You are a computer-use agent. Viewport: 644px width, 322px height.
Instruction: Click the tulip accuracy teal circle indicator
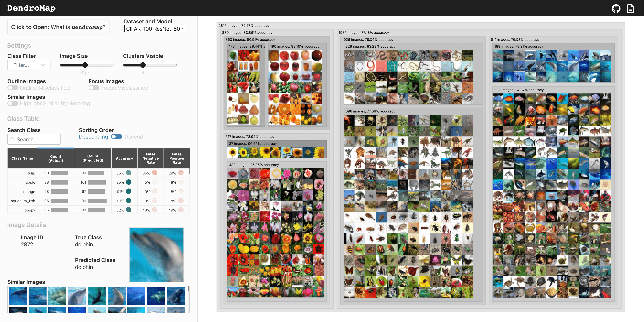point(129,173)
